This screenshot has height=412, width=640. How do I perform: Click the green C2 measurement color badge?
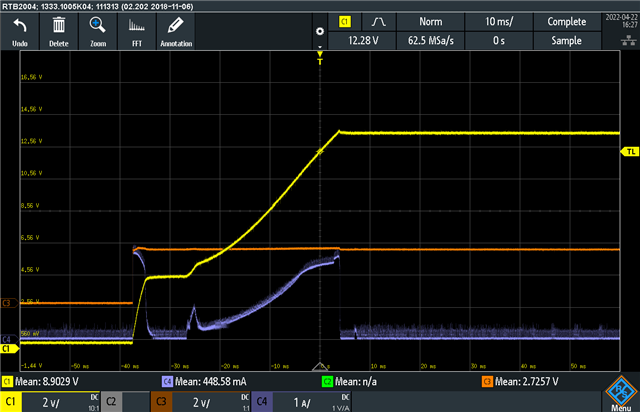(327, 382)
